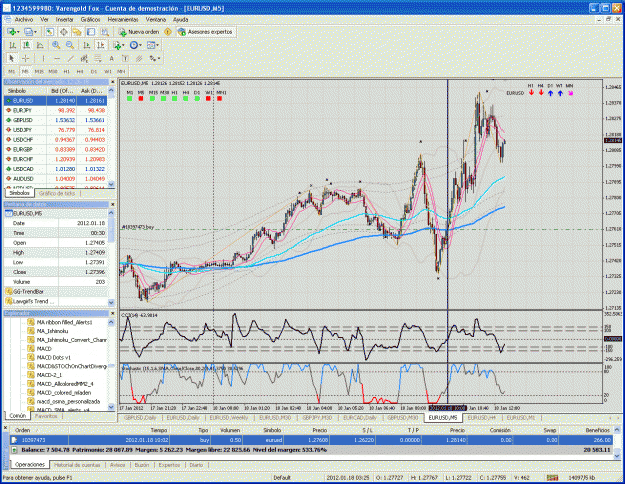Open the Archivo menu
The image size is (625, 484).
pyautogui.click(x=24, y=20)
